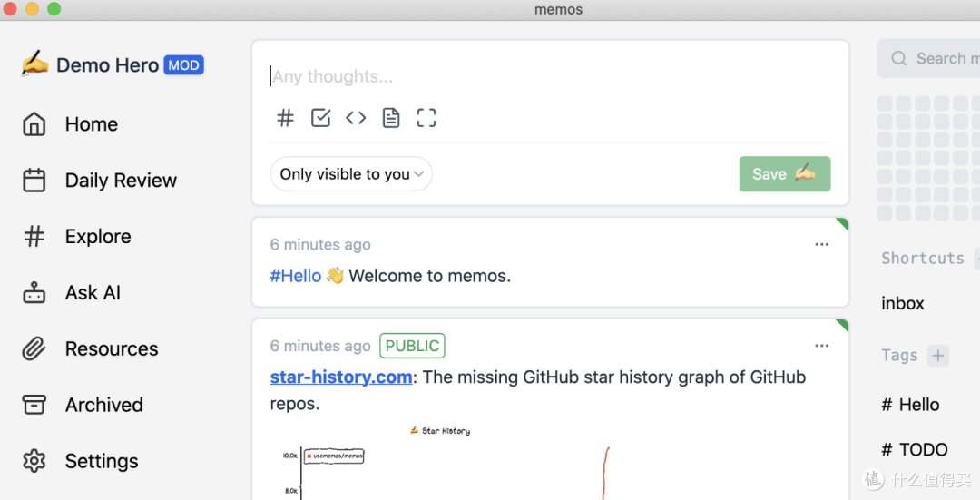Screen dimensions: 980x500
Task: Insert a checkbox using the editor toolbar
Action: [320, 118]
